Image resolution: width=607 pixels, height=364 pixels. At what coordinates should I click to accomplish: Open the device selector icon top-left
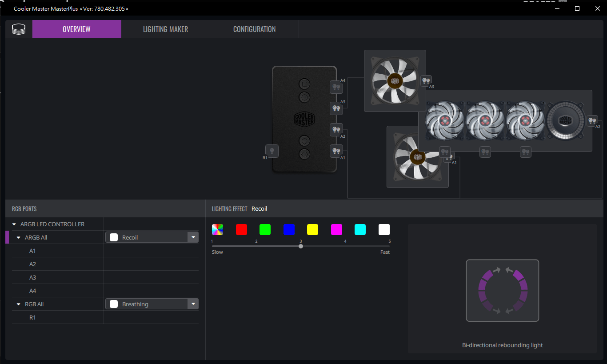[x=18, y=29]
